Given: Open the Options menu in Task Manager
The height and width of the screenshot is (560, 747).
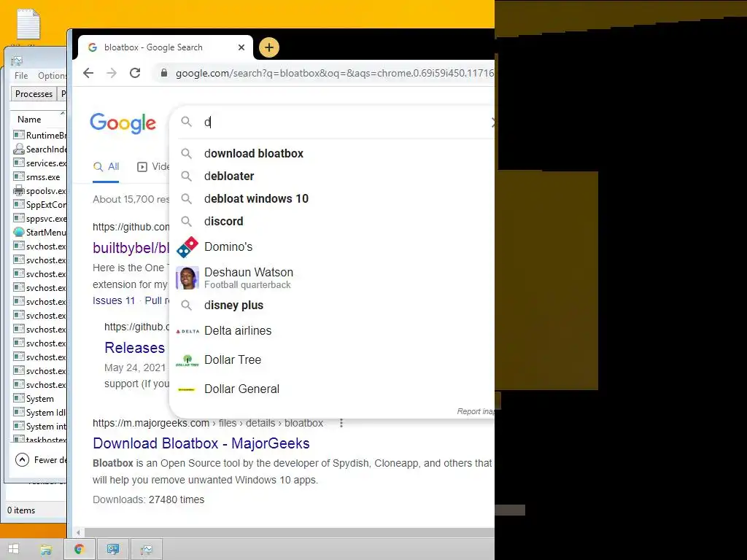Looking at the screenshot, I should [x=52, y=76].
